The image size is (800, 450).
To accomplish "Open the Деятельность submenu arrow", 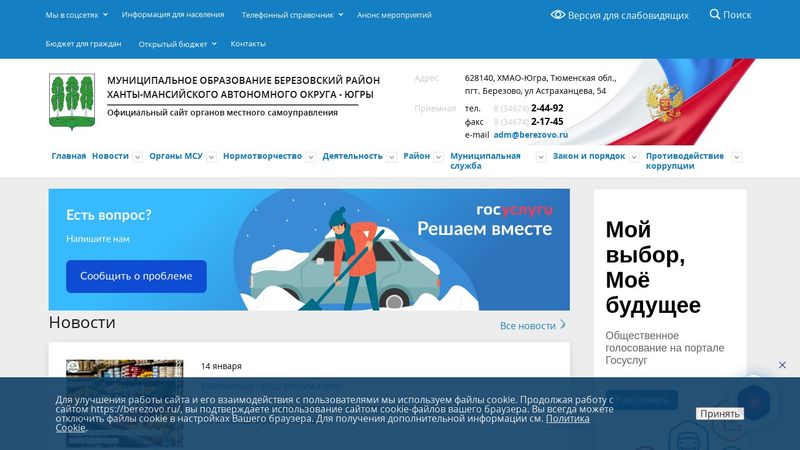I will point(391,157).
